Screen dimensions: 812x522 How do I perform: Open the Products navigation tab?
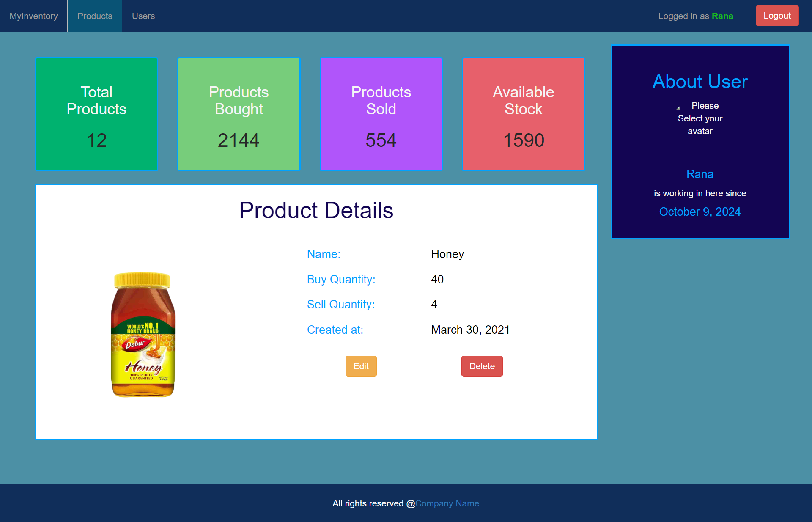click(x=95, y=16)
